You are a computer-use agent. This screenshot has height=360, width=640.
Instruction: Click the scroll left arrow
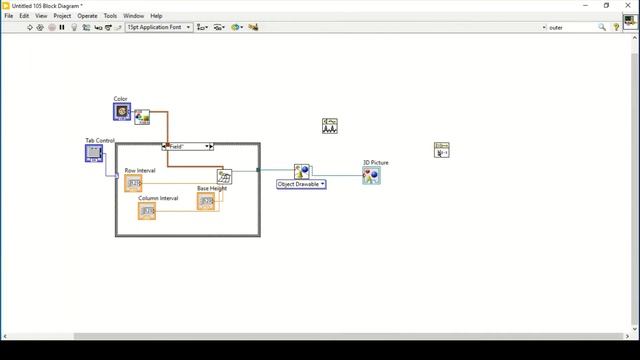5,336
